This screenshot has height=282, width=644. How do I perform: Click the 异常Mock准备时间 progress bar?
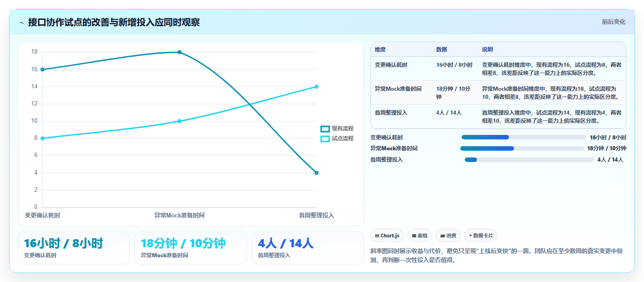(522, 148)
